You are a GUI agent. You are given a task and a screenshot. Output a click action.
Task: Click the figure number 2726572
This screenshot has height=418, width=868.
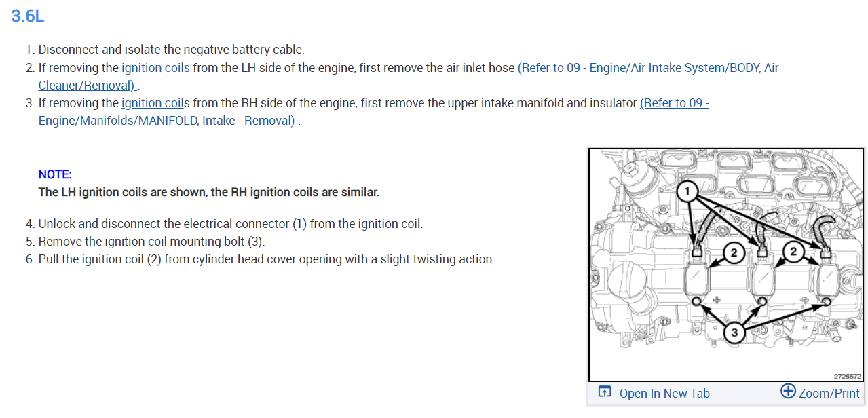[847, 376]
